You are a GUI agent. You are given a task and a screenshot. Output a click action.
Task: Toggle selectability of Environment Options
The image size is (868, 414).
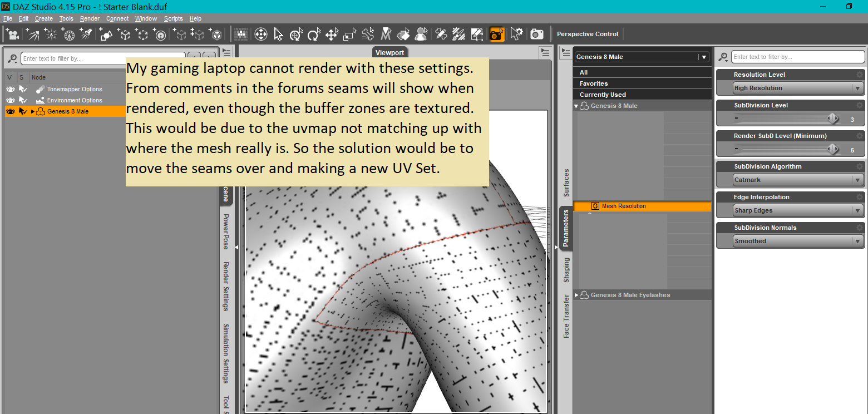[x=23, y=100]
